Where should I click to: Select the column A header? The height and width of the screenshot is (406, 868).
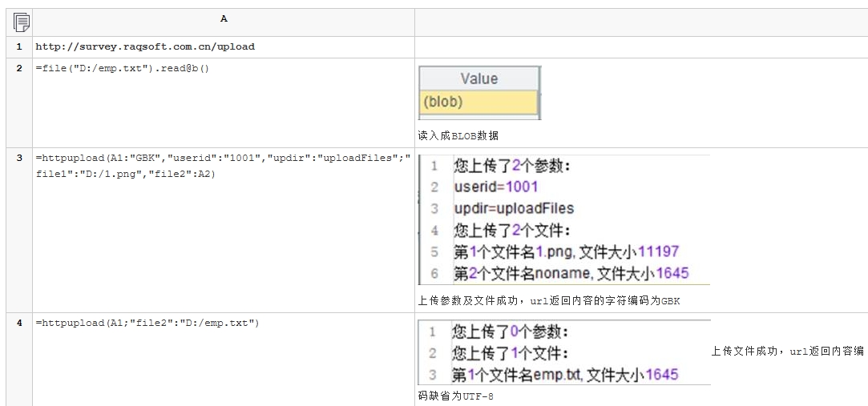224,18
